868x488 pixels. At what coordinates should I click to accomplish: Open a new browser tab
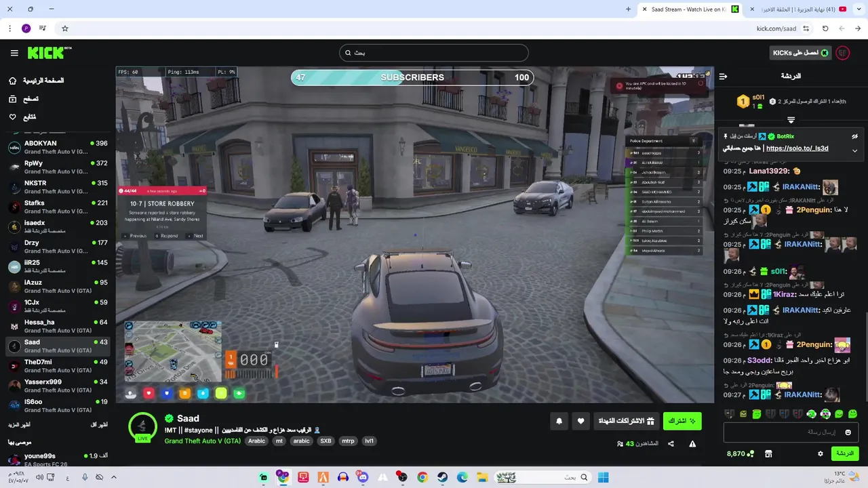[x=628, y=9]
